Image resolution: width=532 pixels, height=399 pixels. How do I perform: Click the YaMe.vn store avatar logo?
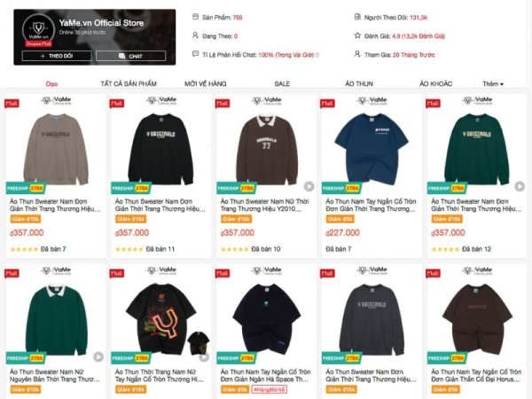[38, 29]
